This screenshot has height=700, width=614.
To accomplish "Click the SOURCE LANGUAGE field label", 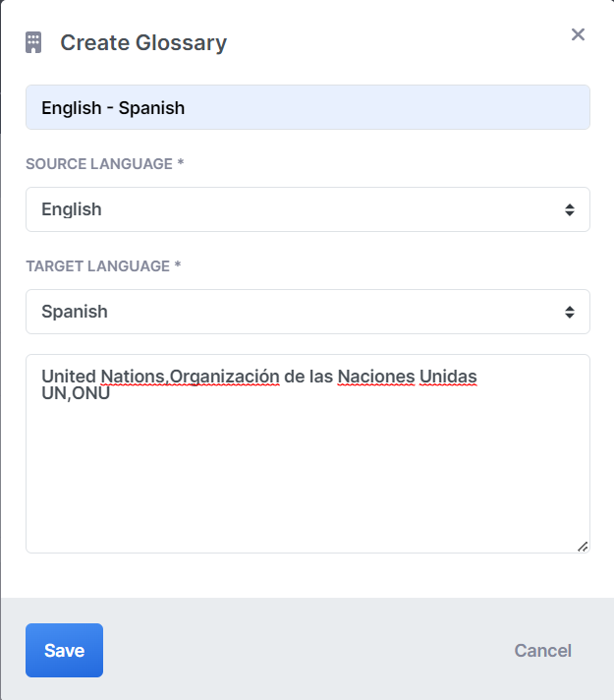I will click(104, 164).
